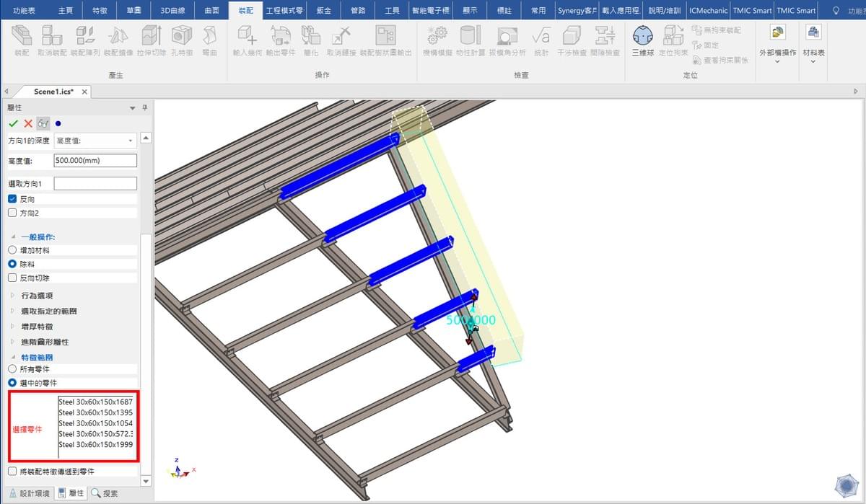Switch to the 設計環境 bottom tab

(30, 493)
